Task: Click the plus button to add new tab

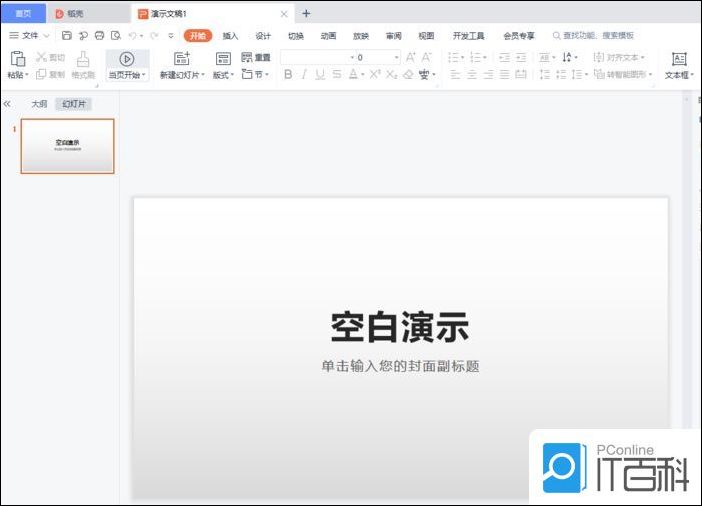Action: [x=306, y=13]
